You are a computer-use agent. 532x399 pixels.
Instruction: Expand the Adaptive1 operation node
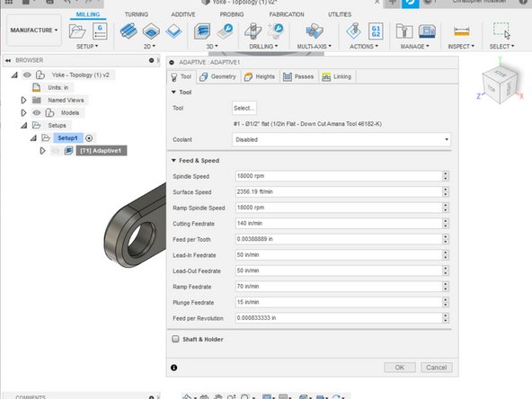tap(42, 151)
